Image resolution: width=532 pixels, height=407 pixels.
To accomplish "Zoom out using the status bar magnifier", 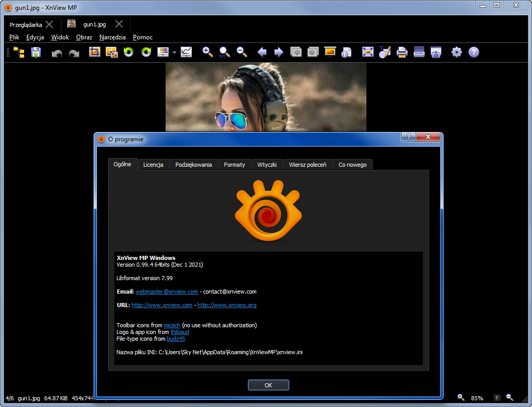I will [510, 398].
